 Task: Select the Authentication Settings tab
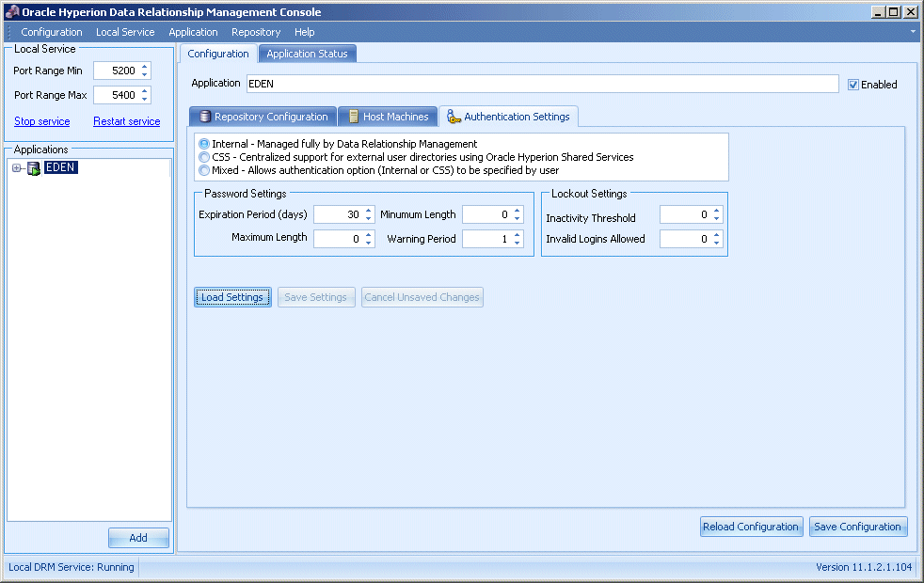[508, 117]
